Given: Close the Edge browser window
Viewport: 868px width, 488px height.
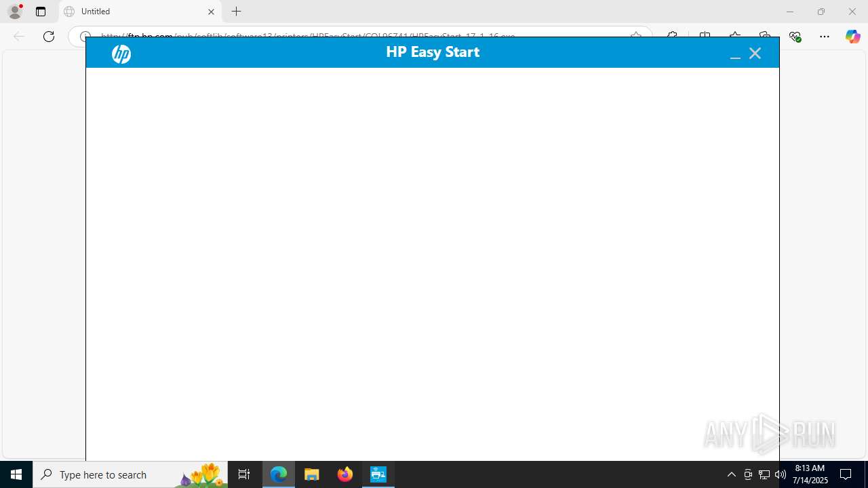Looking at the screenshot, I should tap(852, 12).
